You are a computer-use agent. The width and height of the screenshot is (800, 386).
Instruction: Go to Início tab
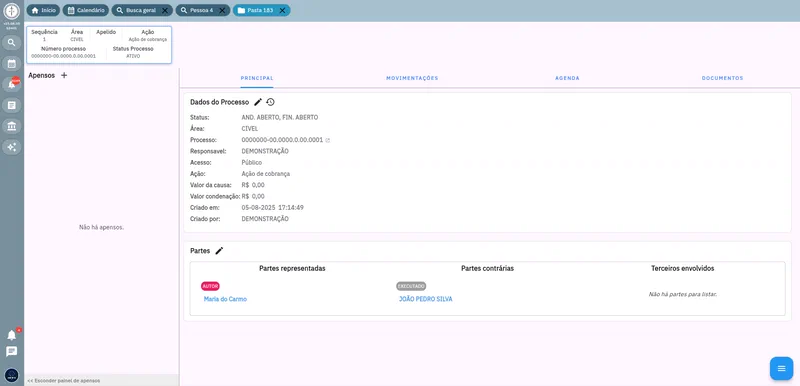pos(43,10)
